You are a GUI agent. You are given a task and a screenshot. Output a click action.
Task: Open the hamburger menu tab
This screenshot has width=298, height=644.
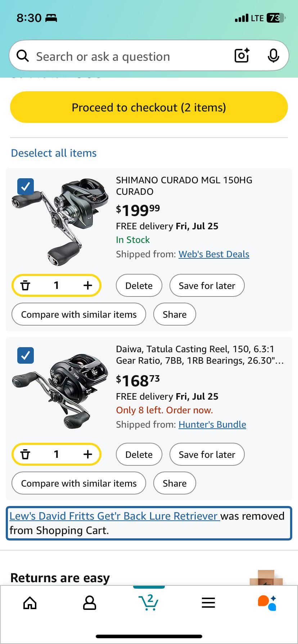click(208, 603)
